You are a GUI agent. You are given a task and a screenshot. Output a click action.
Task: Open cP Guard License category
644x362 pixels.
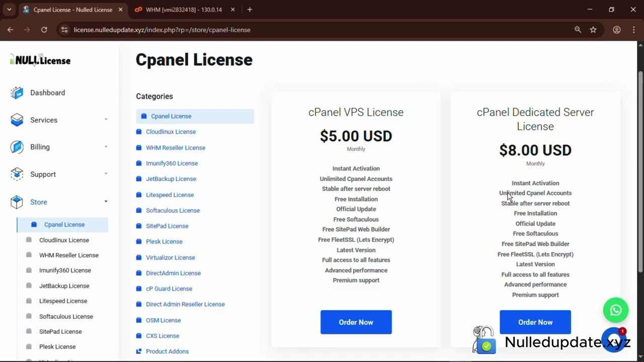169,289
